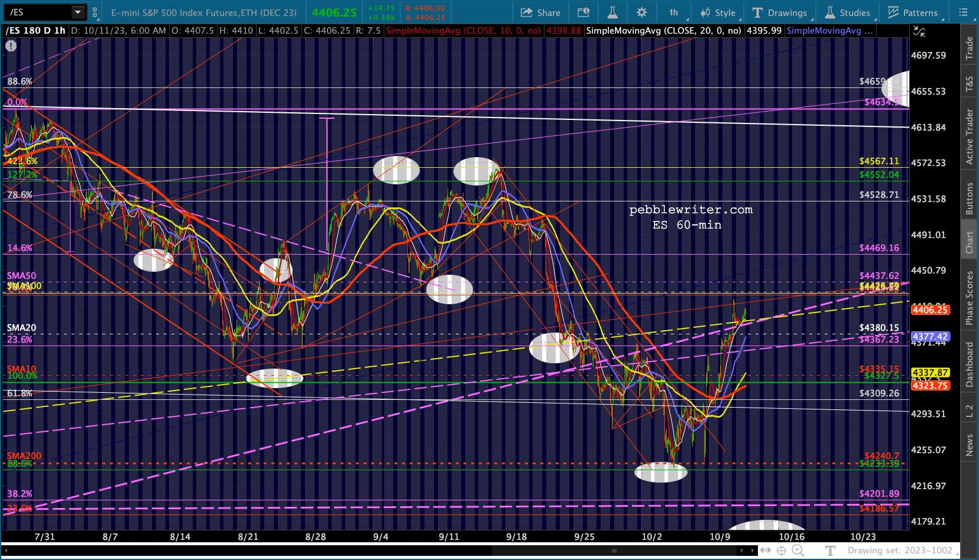979x560 pixels.
Task: Toggle the Active Trader side panel
Action: [970, 136]
